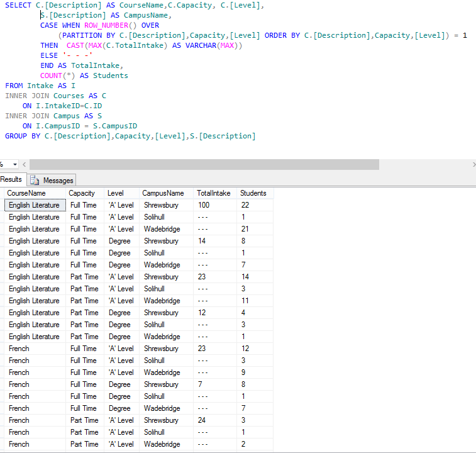476x453 pixels.
Task: Select the Students column header
Action: [x=253, y=193]
